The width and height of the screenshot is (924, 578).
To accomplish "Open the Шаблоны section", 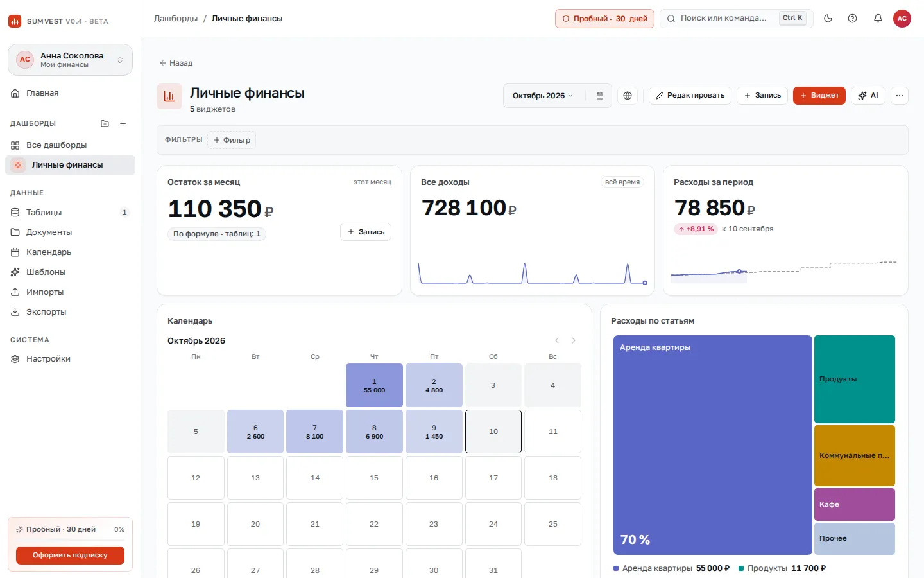I will pyautogui.click(x=70, y=272).
